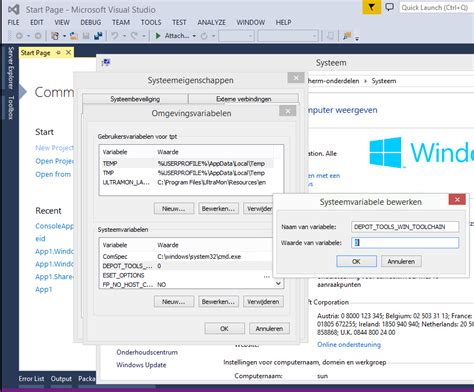474x392 pixels.
Task: Open the TEST menu
Action: pos(179,22)
